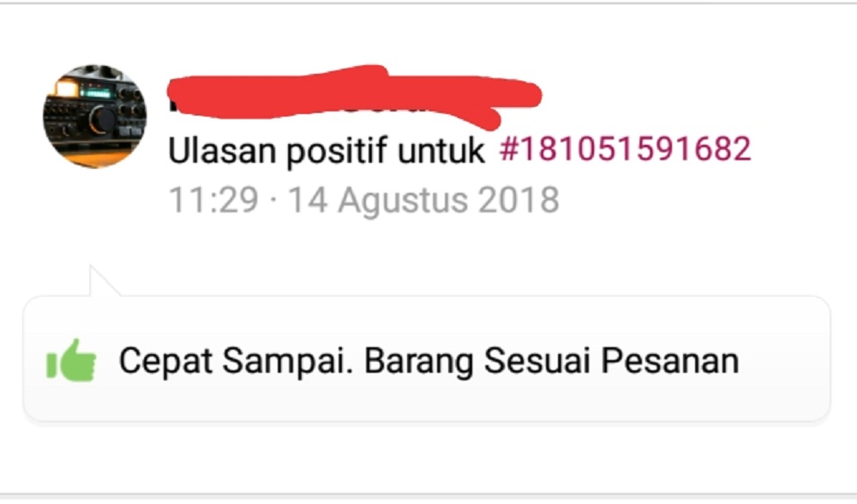Click the hash symbol before the transaction number
Screen dimensions: 857x504
pyautogui.click(x=508, y=148)
